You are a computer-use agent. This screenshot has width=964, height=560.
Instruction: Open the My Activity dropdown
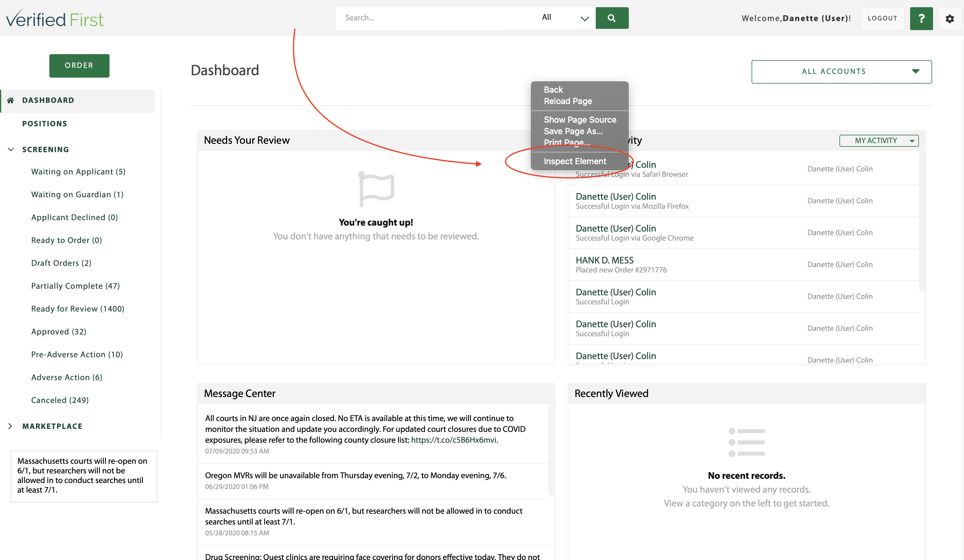point(879,141)
